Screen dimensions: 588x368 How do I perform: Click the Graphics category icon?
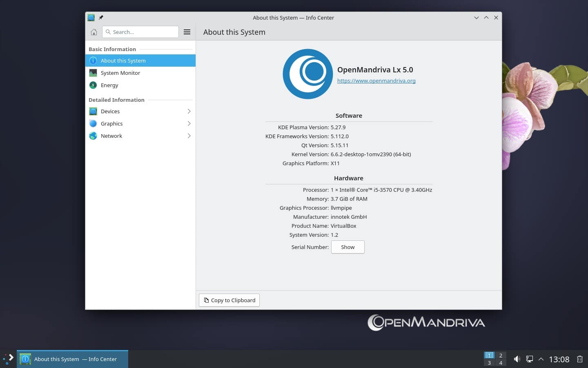[93, 123]
